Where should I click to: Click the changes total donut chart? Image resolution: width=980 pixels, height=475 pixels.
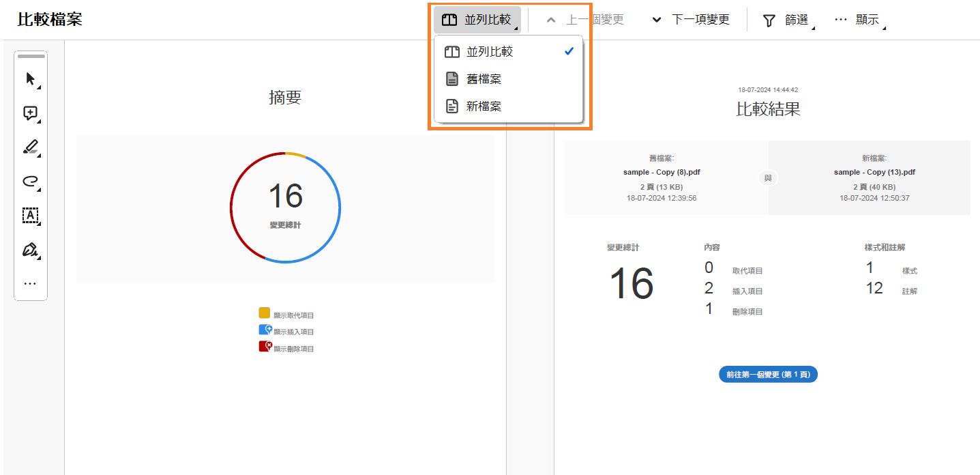pyautogui.click(x=284, y=207)
